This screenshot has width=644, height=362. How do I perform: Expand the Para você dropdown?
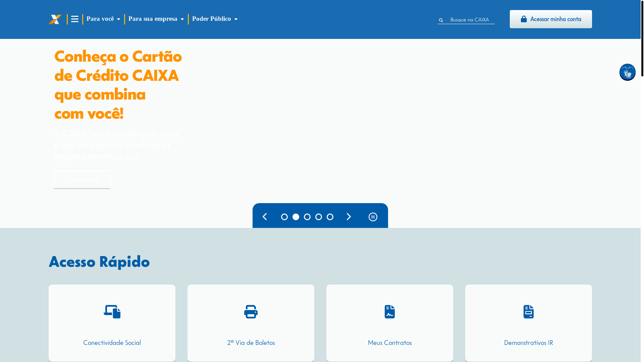click(103, 19)
